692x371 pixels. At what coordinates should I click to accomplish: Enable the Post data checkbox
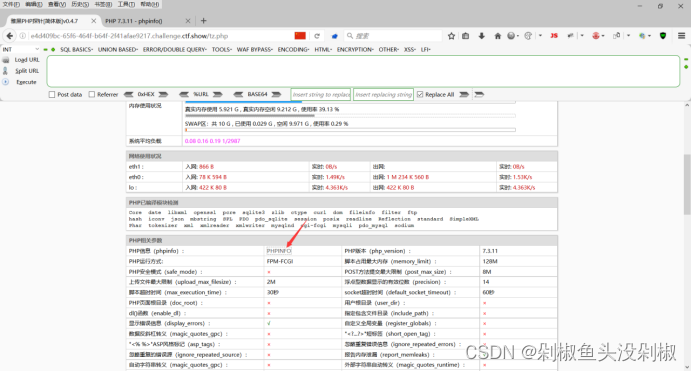[52, 94]
